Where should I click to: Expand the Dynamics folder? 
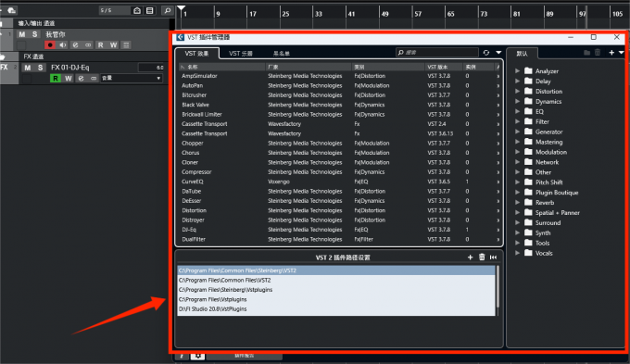(518, 101)
